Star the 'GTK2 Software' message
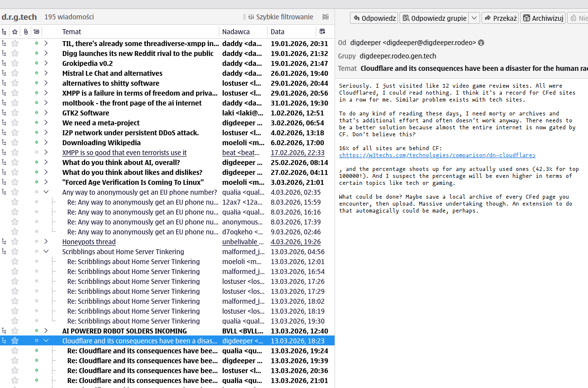The height and width of the screenshot is (388, 588). (x=15, y=113)
